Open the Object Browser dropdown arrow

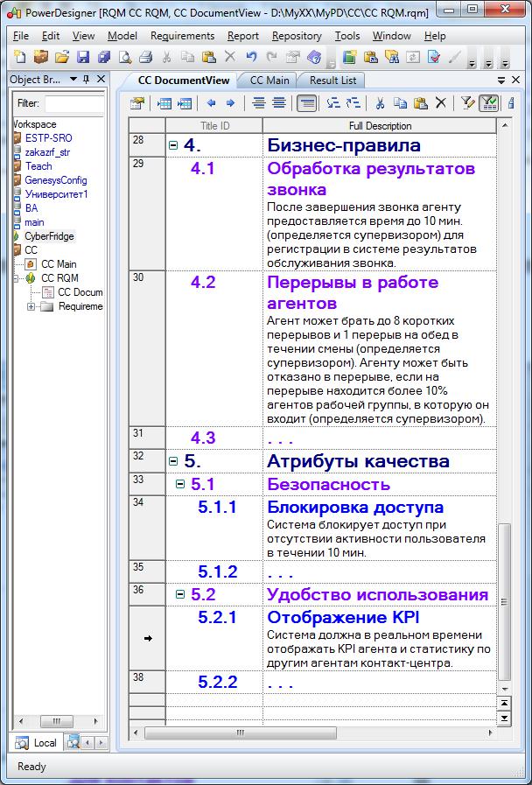pos(73,79)
